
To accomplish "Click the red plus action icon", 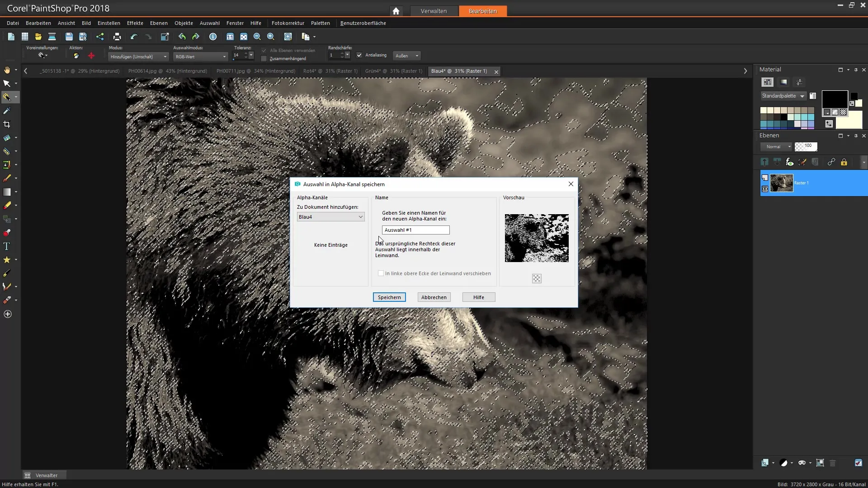I will coord(91,56).
